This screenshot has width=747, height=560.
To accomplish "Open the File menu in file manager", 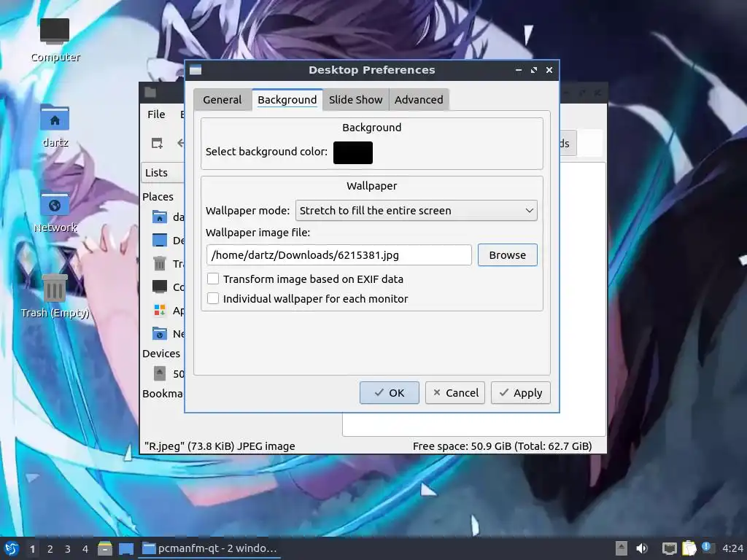I will 156,114.
